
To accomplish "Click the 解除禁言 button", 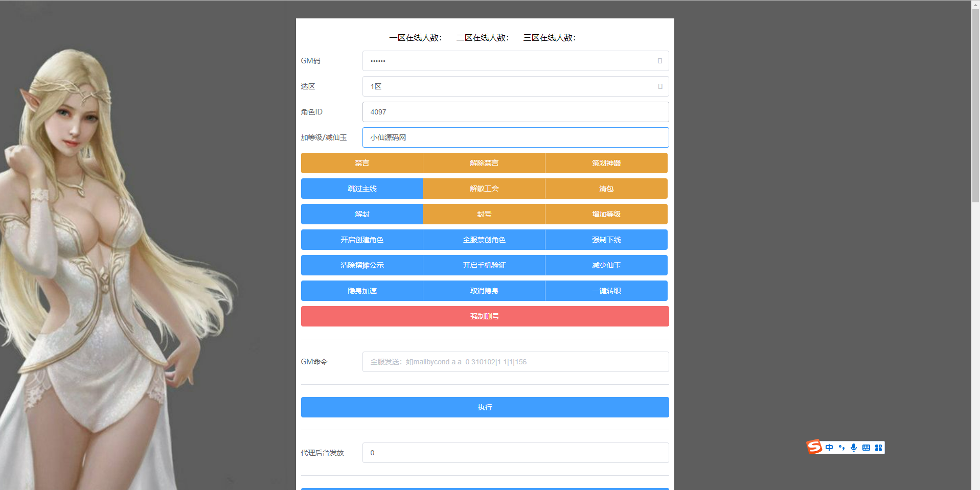I will [484, 163].
